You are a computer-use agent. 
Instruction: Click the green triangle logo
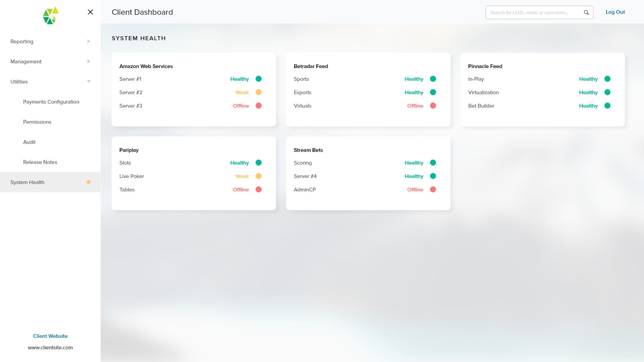(x=50, y=15)
